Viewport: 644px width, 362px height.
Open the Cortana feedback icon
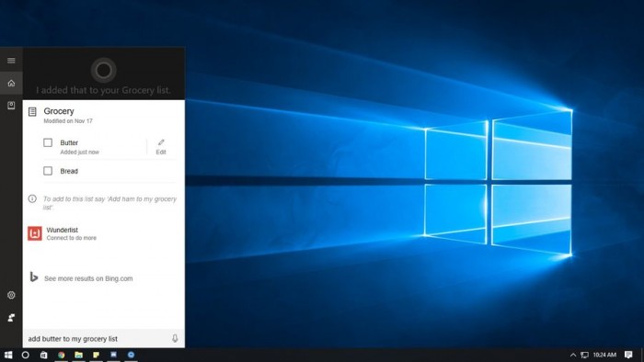tap(11, 317)
